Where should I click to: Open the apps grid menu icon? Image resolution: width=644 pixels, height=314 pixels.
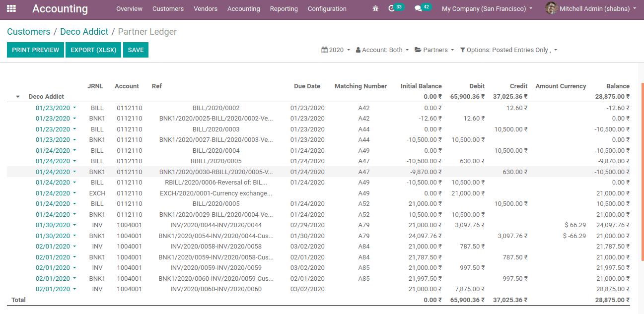pos(11,8)
